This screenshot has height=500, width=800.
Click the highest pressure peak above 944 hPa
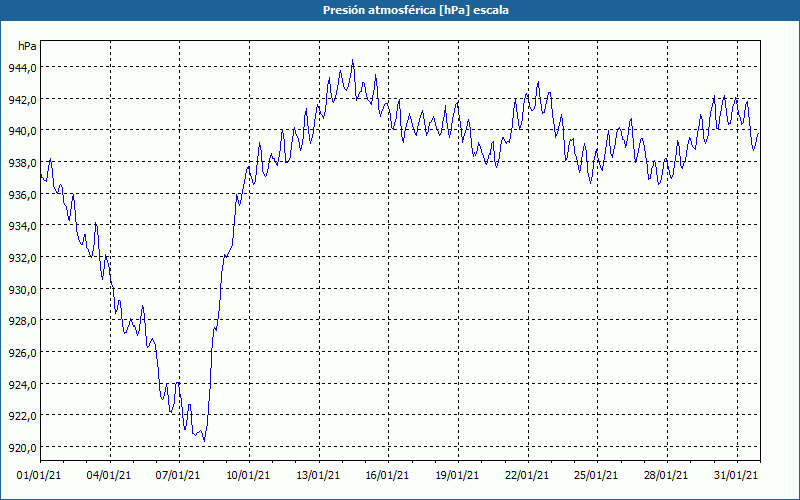click(x=353, y=60)
